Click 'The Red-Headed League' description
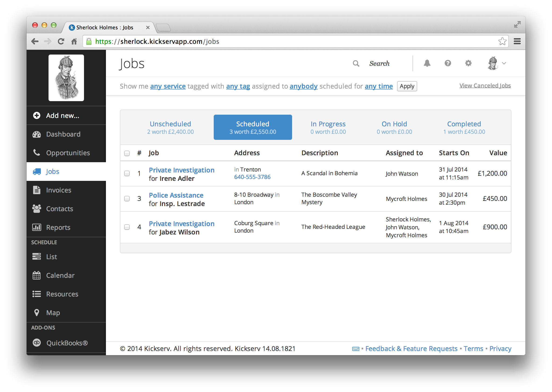The width and height of the screenshot is (552, 392). (333, 227)
